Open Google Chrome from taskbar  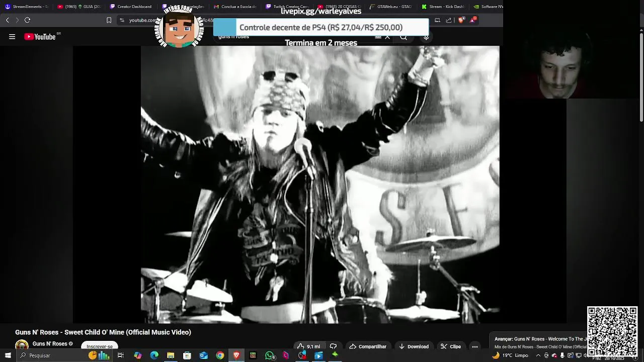click(x=220, y=355)
